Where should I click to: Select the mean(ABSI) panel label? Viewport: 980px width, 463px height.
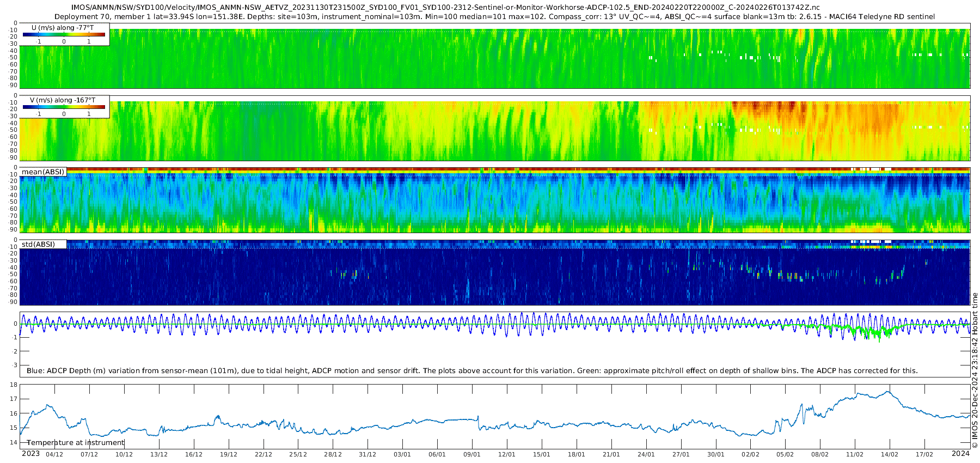pyautogui.click(x=43, y=172)
